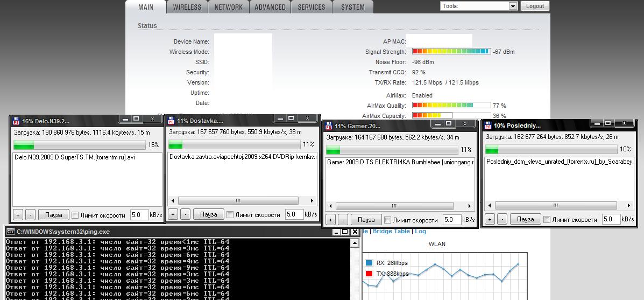644x300 pixels.
Task: Enable speed limit checkbox in Delo.N39 window
Action: click(75, 215)
